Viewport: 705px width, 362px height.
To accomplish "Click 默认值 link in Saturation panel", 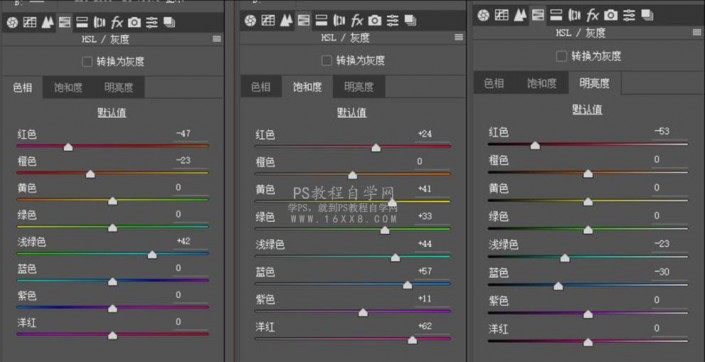I will [x=352, y=113].
